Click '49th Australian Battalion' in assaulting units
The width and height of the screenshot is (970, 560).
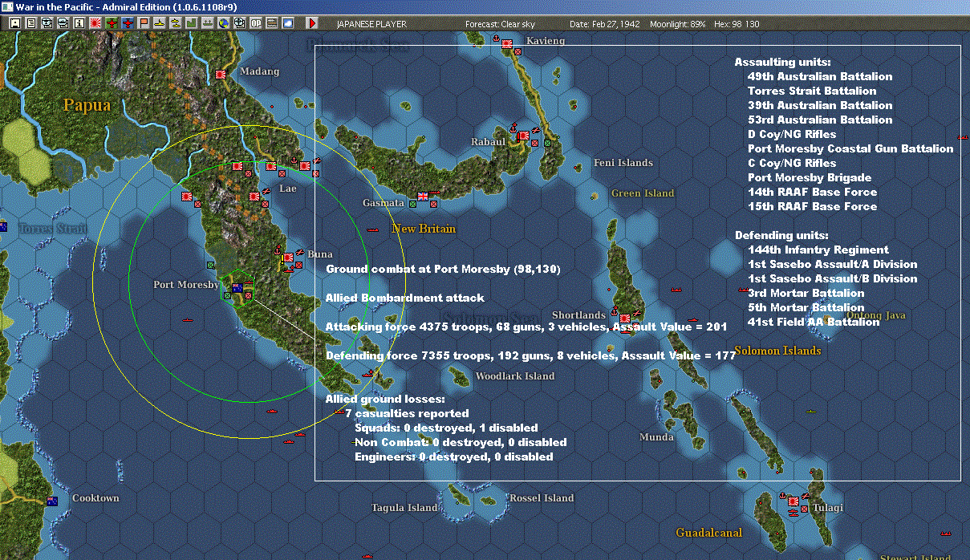pyautogui.click(x=820, y=76)
